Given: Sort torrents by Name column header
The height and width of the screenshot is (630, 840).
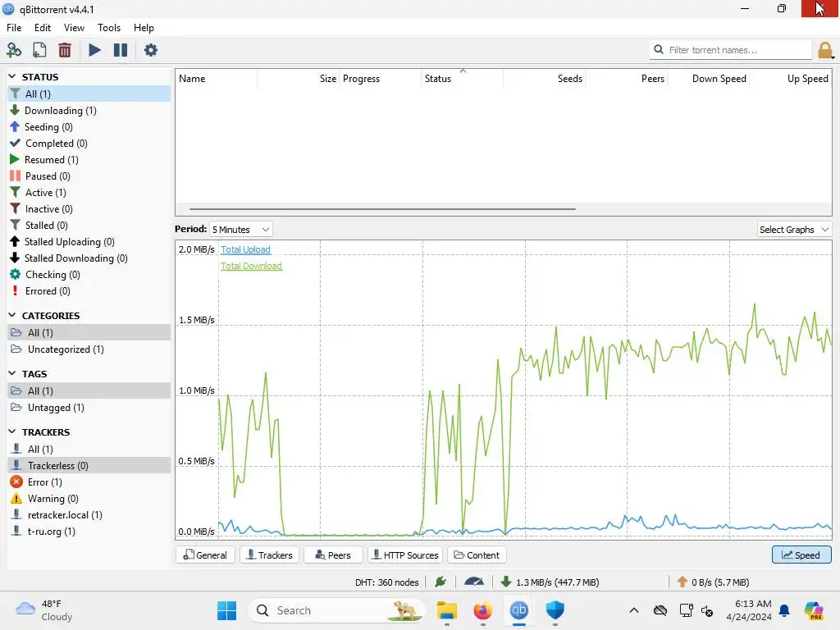Looking at the screenshot, I should 216,79.
